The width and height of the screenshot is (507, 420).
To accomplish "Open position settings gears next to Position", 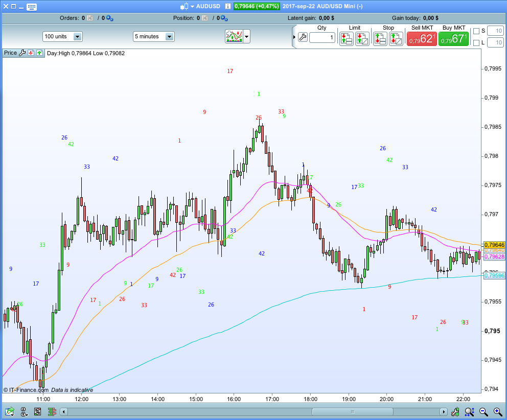I will [x=224, y=18].
